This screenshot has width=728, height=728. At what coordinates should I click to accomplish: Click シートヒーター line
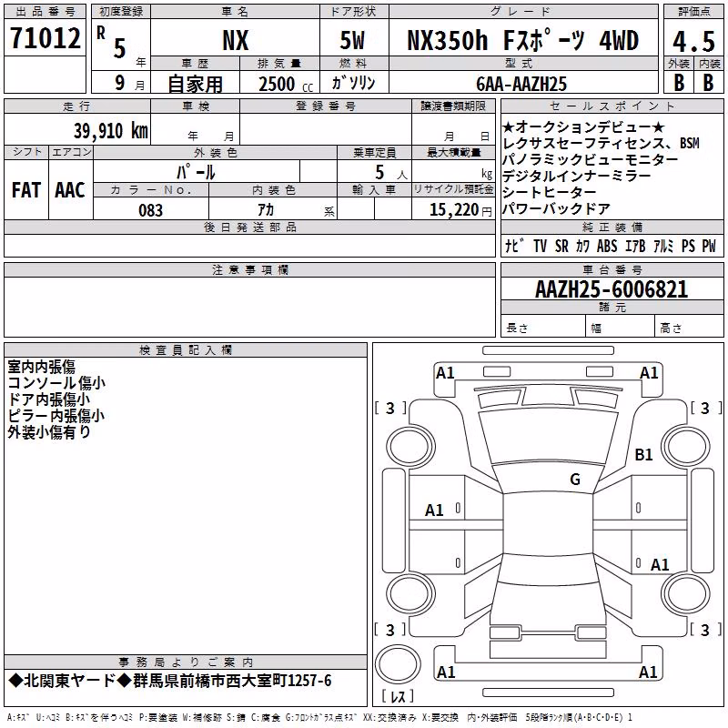pyautogui.click(x=550, y=192)
